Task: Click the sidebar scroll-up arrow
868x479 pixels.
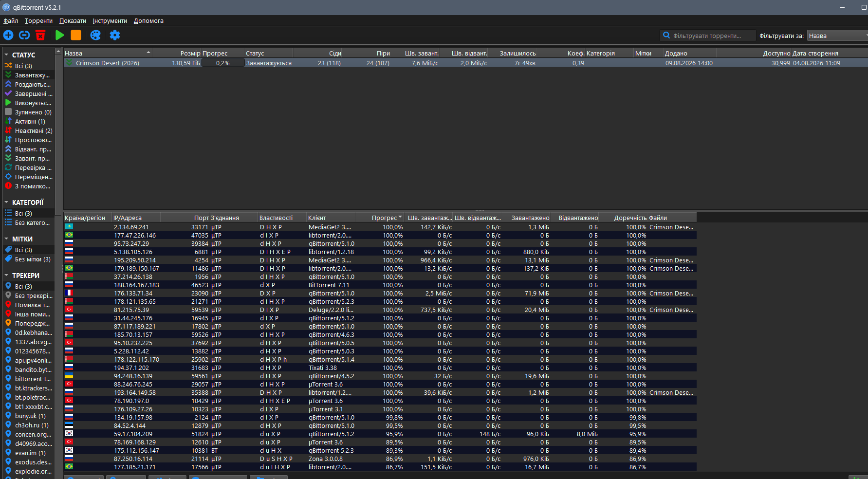Action: 58,51
